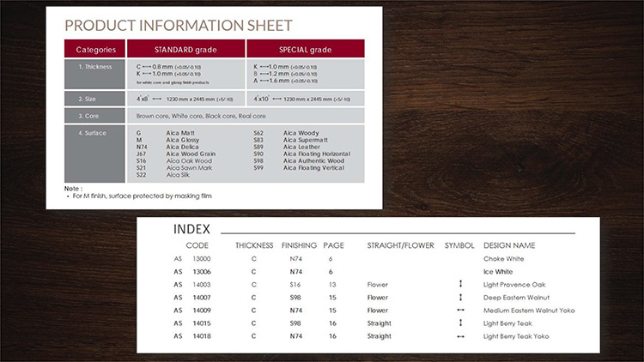Viewport: 644px width, 362px height.
Task: Select horizontal arrow for Light Berry Teak Yoko
Action: tap(461, 336)
